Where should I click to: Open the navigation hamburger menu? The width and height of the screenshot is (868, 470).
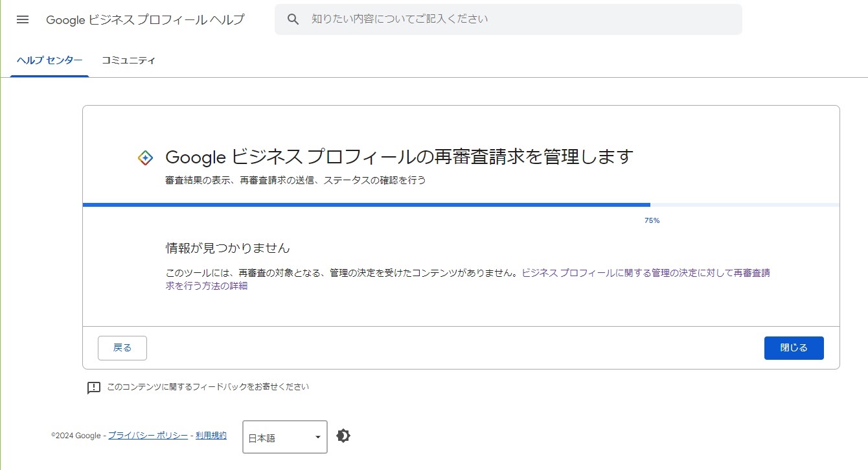(x=22, y=19)
